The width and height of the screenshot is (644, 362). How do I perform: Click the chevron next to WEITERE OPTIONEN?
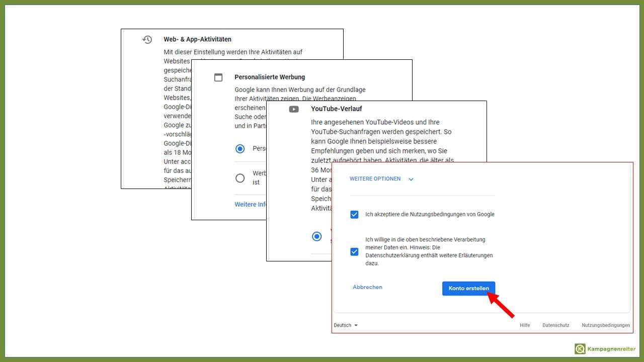[411, 179]
